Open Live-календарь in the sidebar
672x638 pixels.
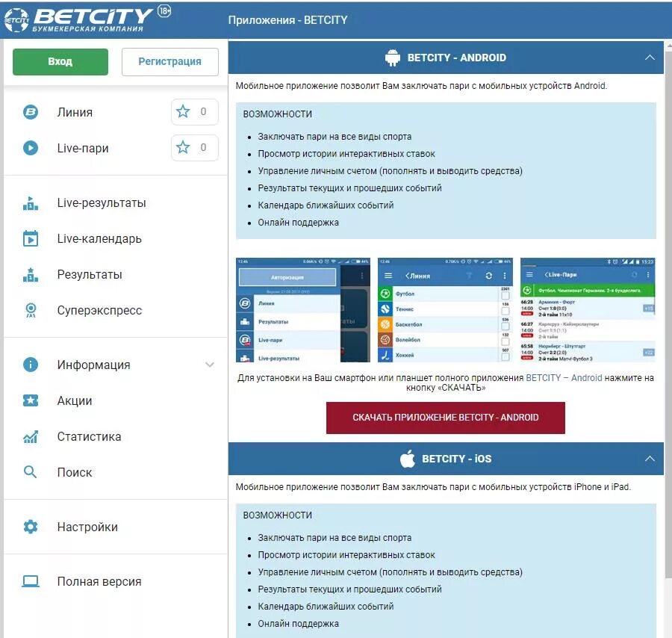click(x=99, y=239)
